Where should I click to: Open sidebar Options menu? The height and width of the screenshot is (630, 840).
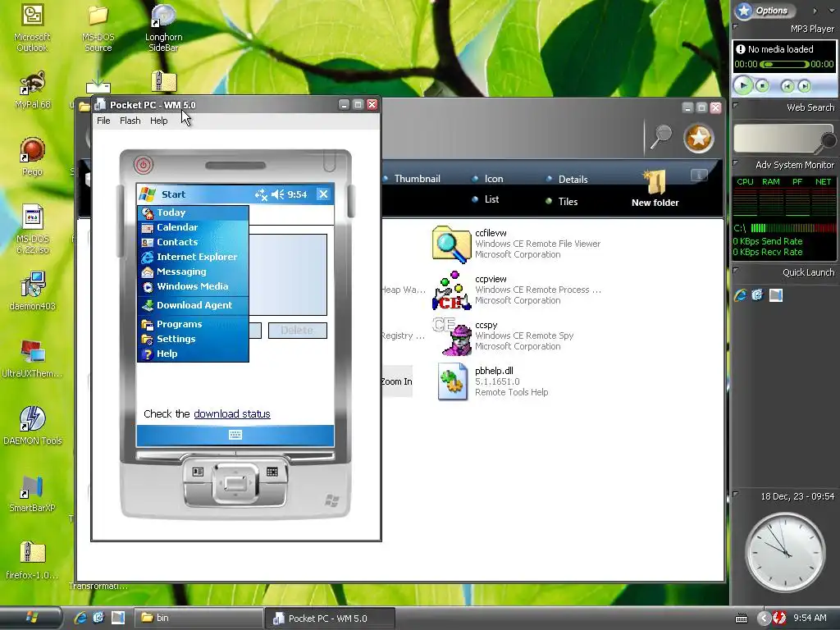(x=766, y=10)
